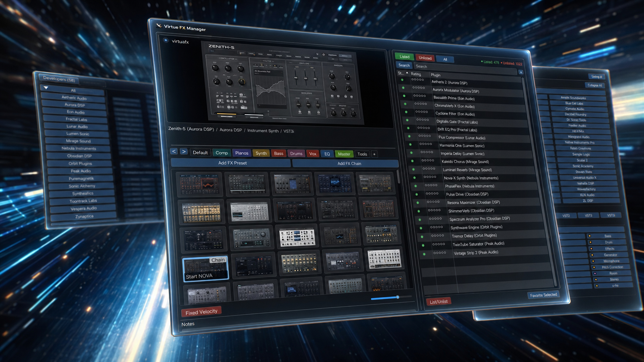The width and height of the screenshot is (644, 362).
Task: Toggle status dot for Tremor Delay row
Action: (x=422, y=237)
